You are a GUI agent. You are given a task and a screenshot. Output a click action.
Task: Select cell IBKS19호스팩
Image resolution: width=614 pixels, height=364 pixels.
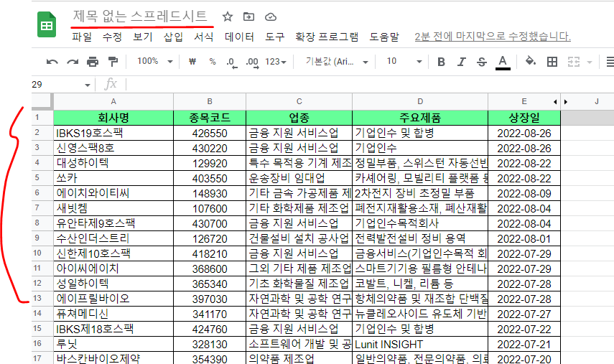[113, 133]
